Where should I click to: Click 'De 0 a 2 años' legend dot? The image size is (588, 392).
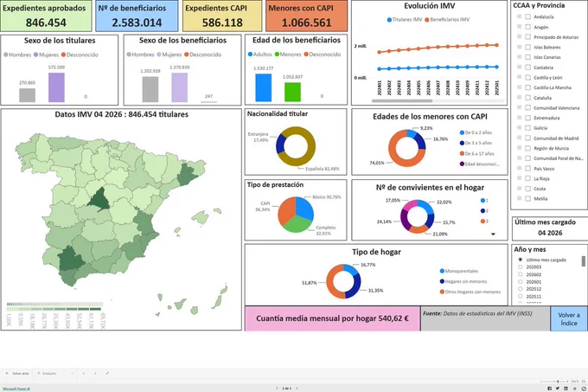click(x=462, y=132)
